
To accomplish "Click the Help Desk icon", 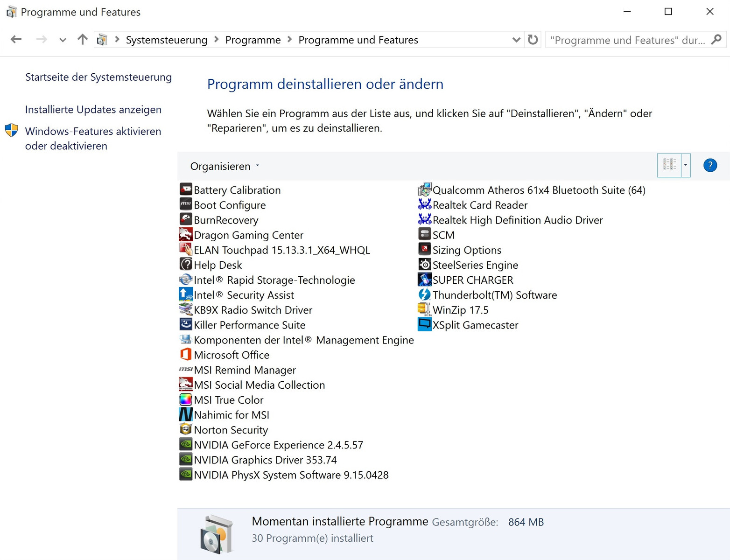I will tap(186, 264).
